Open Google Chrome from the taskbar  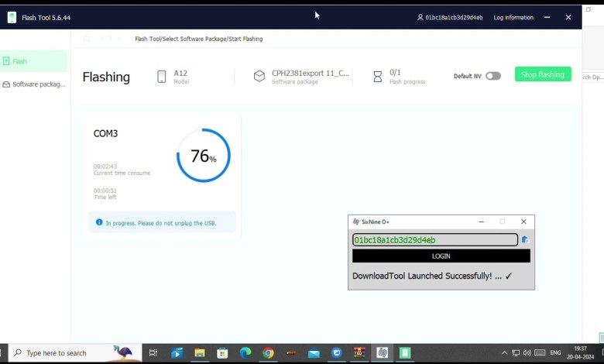[x=268, y=353]
